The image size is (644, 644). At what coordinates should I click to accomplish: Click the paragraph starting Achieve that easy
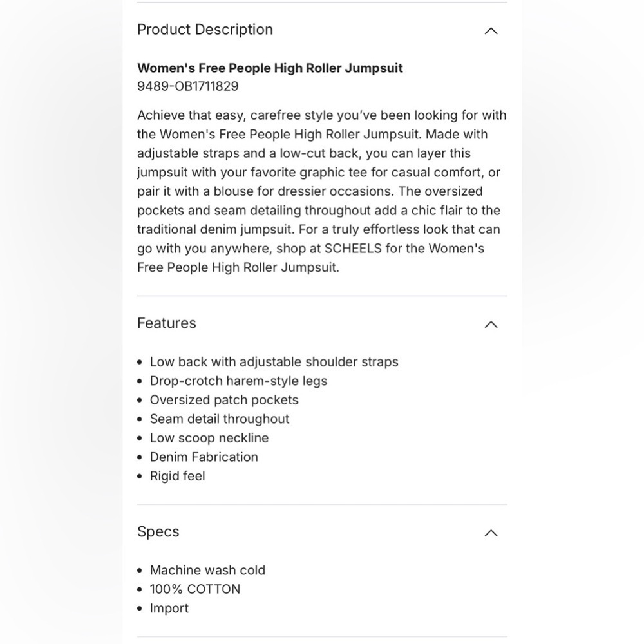322,191
